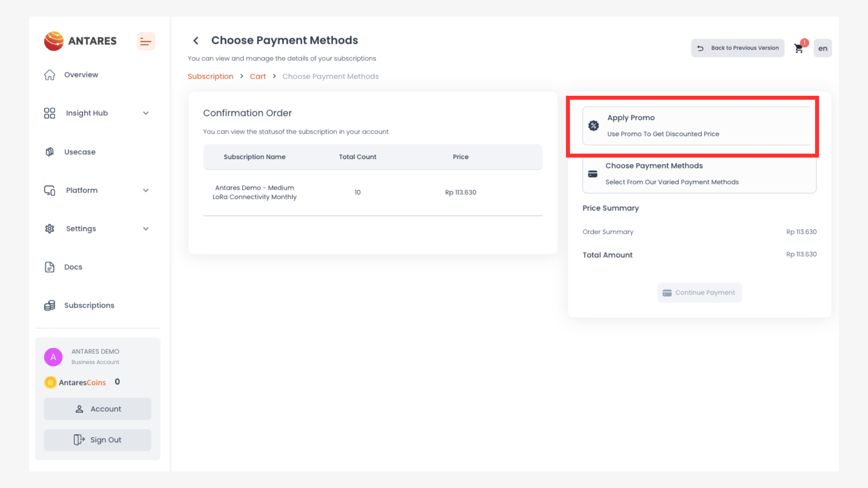The image size is (868, 488).
Task: Click the promo discount badge icon
Action: [593, 126]
